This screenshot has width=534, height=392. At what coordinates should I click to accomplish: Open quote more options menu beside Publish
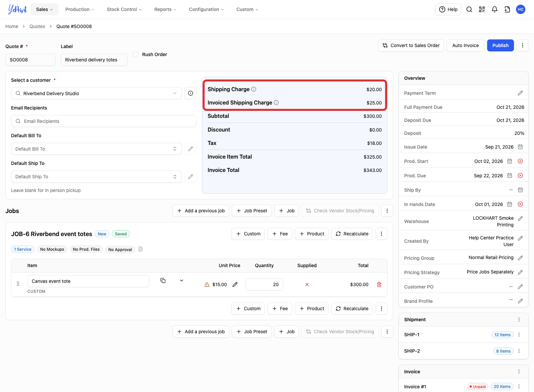(x=523, y=45)
